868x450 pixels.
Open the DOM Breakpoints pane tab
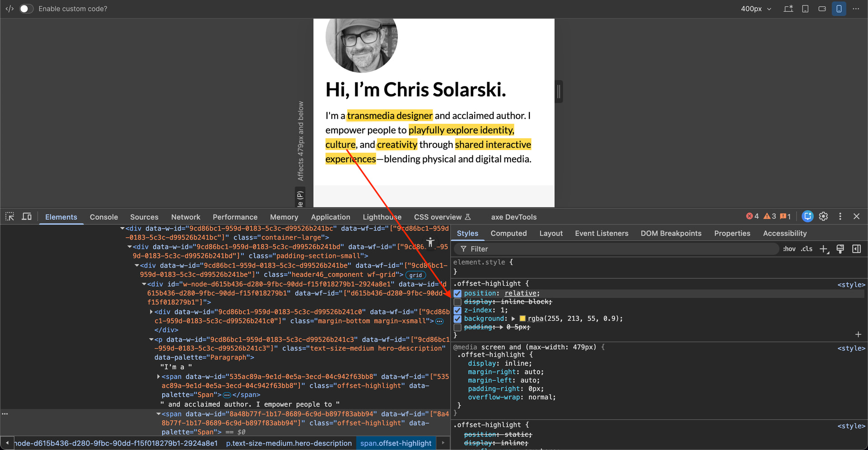[x=671, y=234]
